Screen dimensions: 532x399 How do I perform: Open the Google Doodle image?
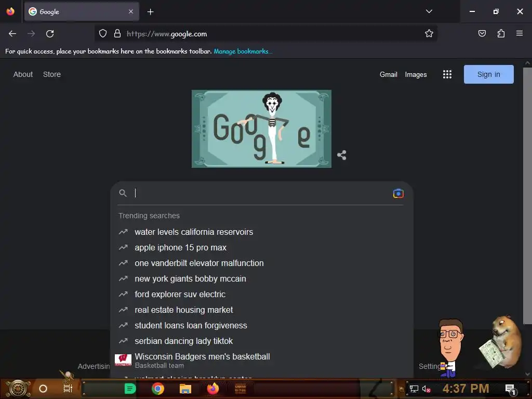coord(261,129)
